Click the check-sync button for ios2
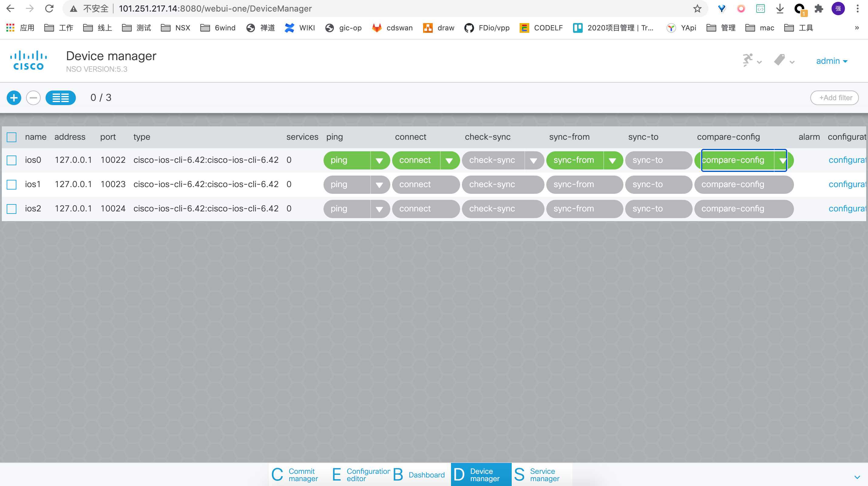This screenshot has width=868, height=486. [503, 209]
